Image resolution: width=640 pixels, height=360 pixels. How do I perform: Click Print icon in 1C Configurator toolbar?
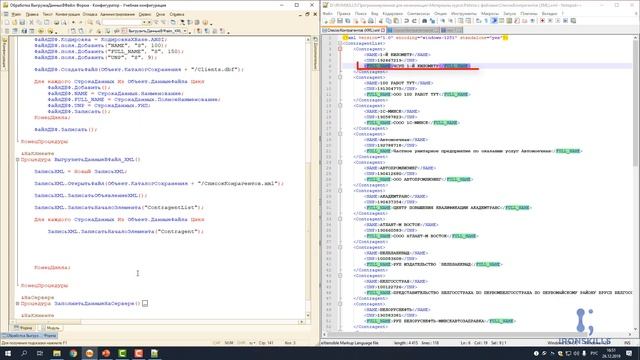pyautogui.click(x=56, y=22)
